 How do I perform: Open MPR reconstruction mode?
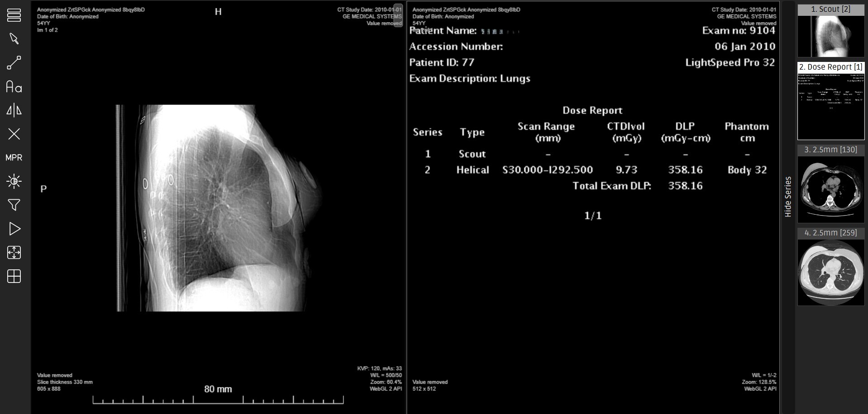click(x=14, y=158)
